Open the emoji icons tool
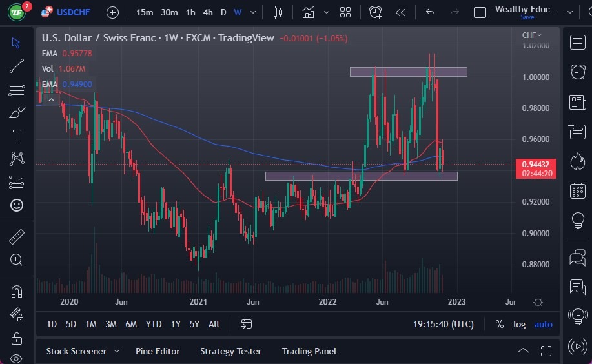Viewport: 592px width, 364px height. pos(17,205)
